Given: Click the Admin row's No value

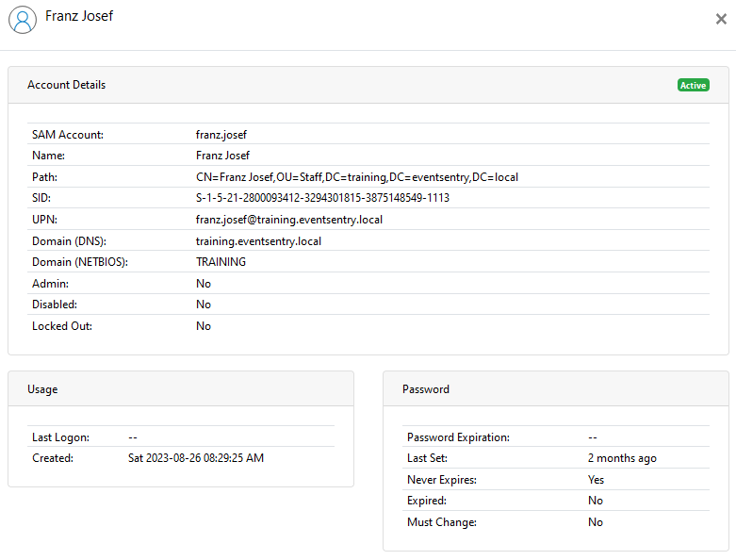Looking at the screenshot, I should 204,284.
